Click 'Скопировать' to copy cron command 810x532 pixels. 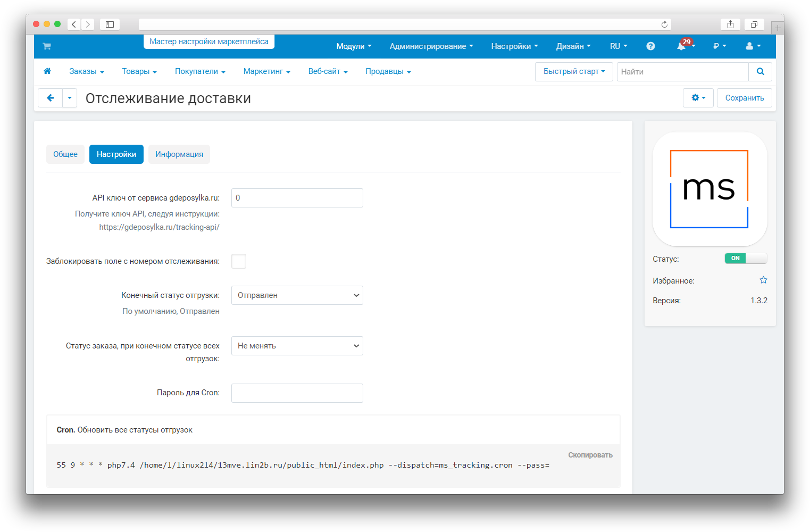pyautogui.click(x=590, y=455)
